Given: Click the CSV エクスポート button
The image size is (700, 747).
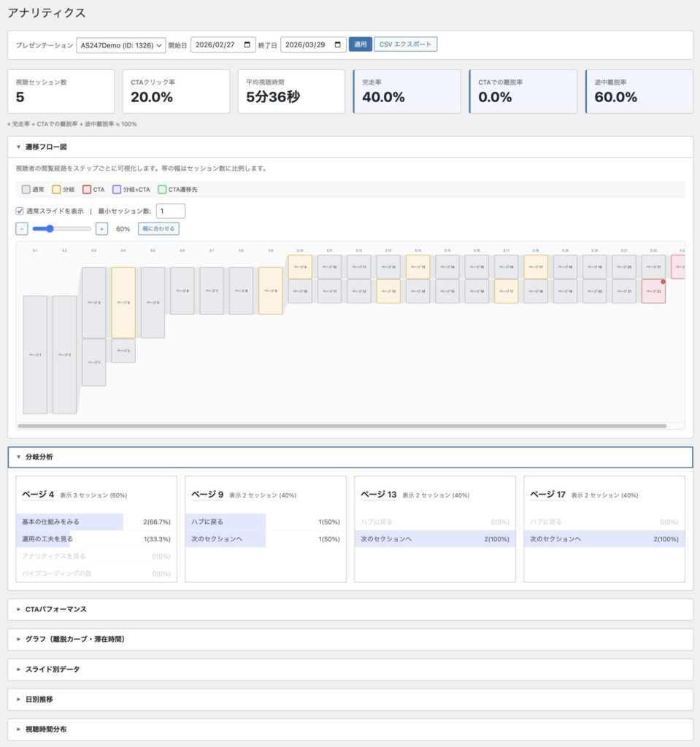Looking at the screenshot, I should (406, 44).
